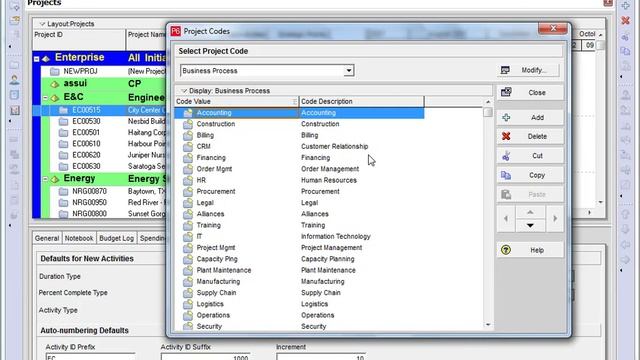640x360 pixels.
Task: Select the Construction code row icon
Action: tap(188, 124)
